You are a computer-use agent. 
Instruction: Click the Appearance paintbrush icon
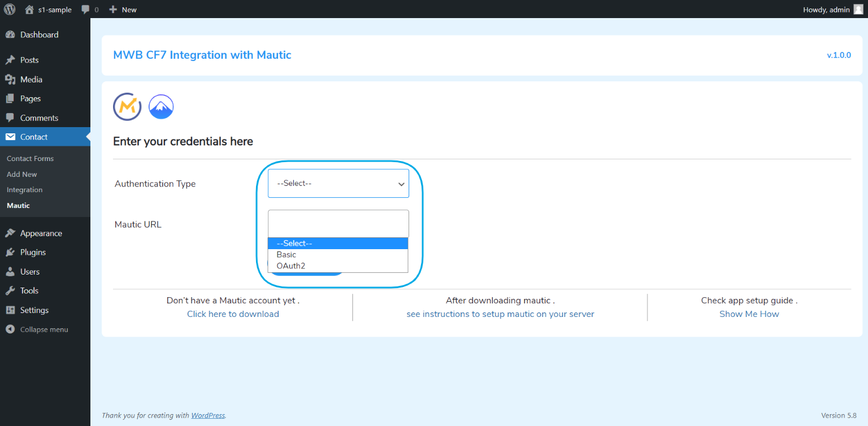[10, 233]
